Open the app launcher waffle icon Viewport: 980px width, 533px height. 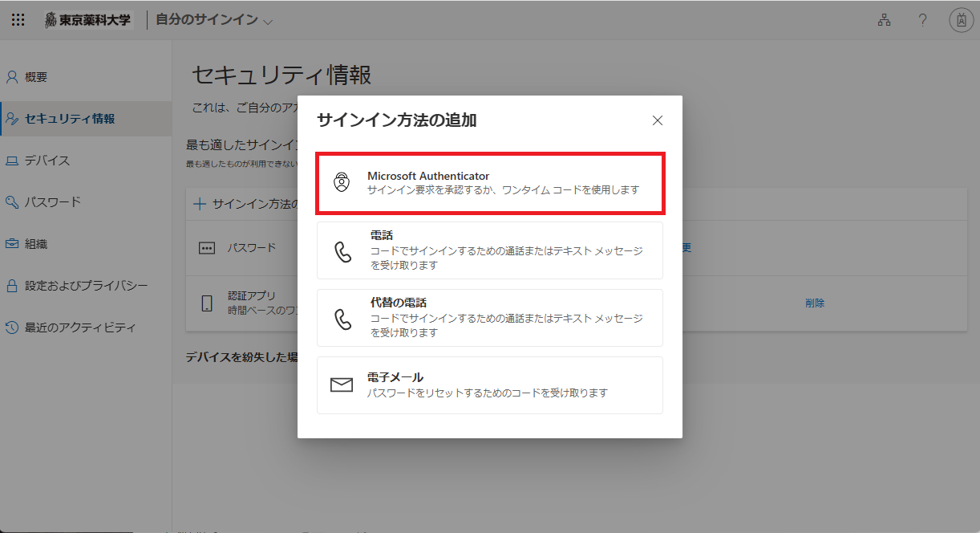[18, 19]
